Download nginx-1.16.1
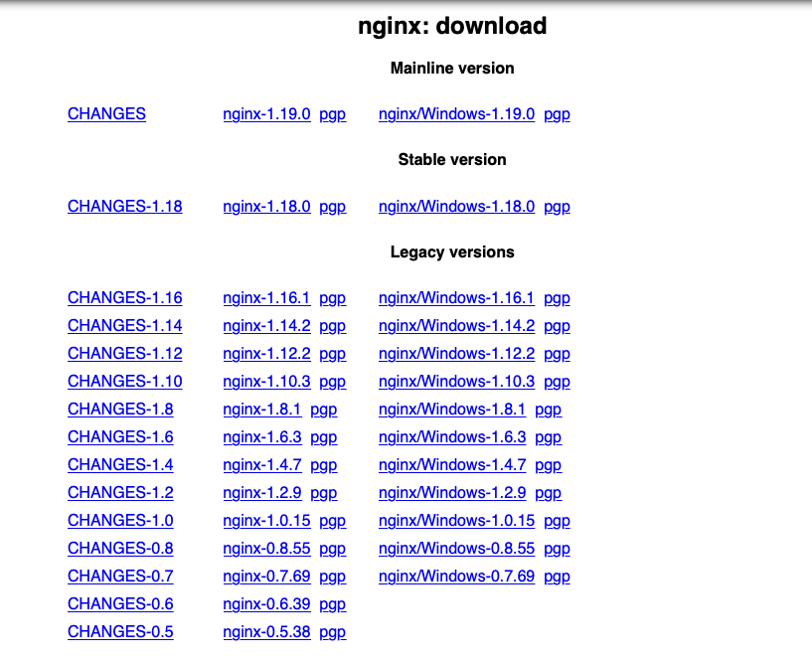The image size is (812, 662). tap(266, 298)
